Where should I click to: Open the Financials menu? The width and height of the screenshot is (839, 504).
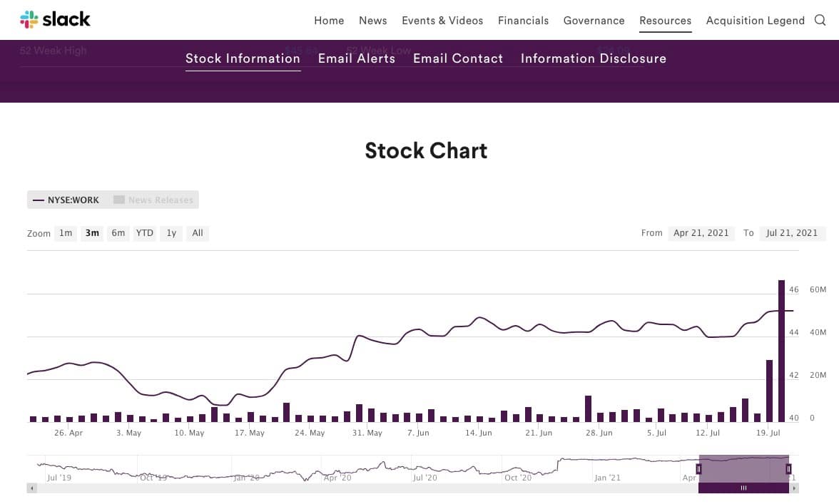click(524, 20)
